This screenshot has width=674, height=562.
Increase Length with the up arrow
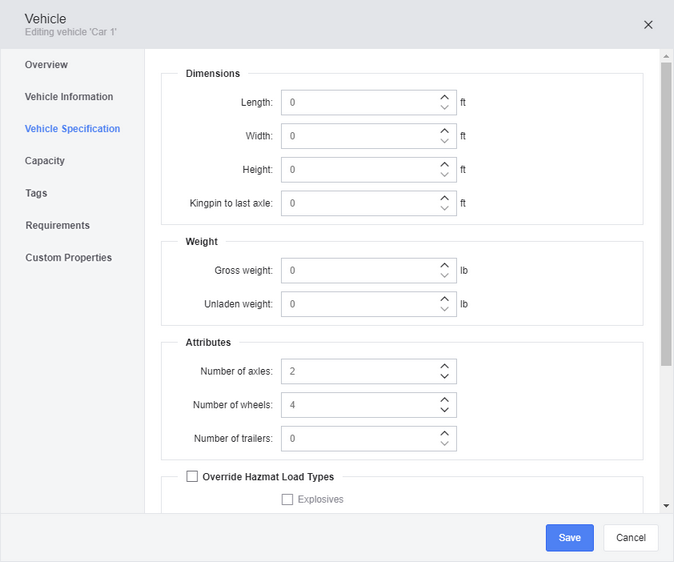coord(444,98)
